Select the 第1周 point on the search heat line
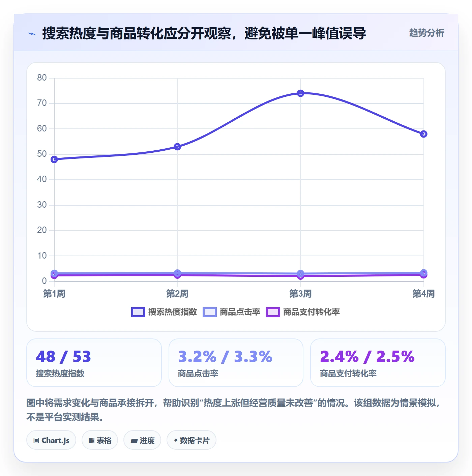 click(54, 159)
